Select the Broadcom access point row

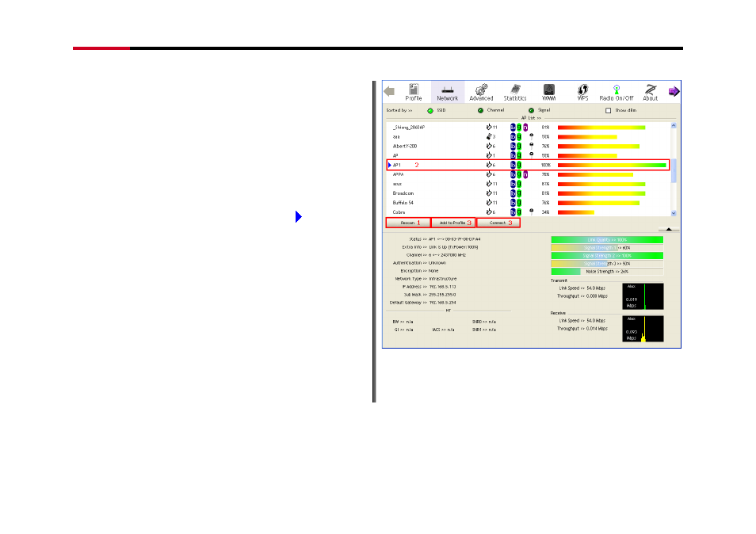tap(528, 193)
